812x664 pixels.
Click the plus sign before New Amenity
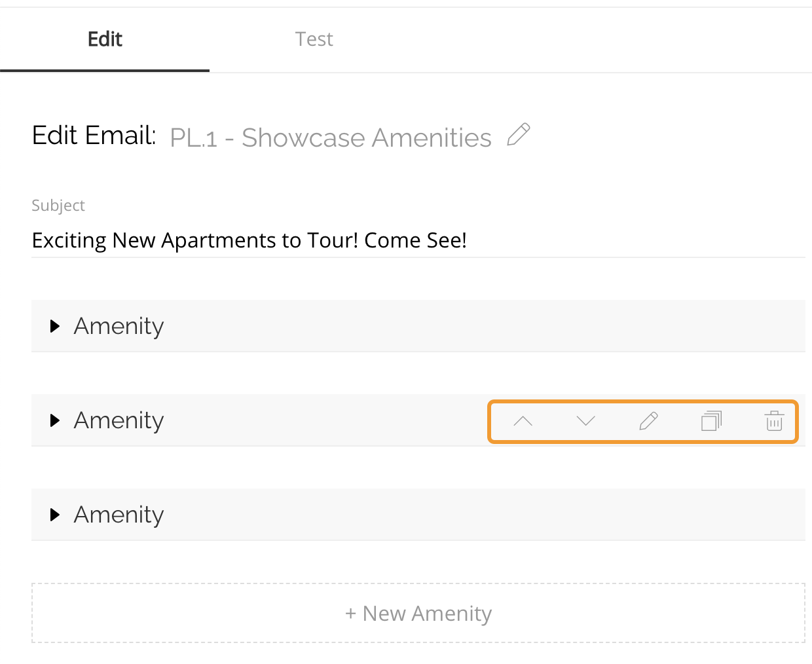(350, 614)
